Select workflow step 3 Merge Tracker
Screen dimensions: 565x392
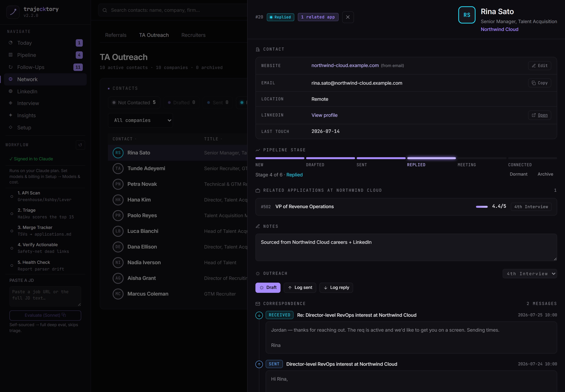point(45,231)
